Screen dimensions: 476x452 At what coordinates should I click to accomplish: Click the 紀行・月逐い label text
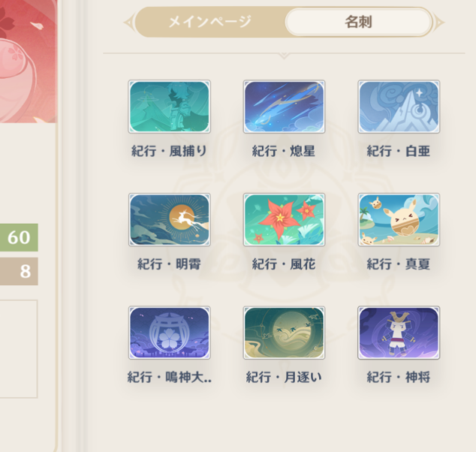(284, 377)
